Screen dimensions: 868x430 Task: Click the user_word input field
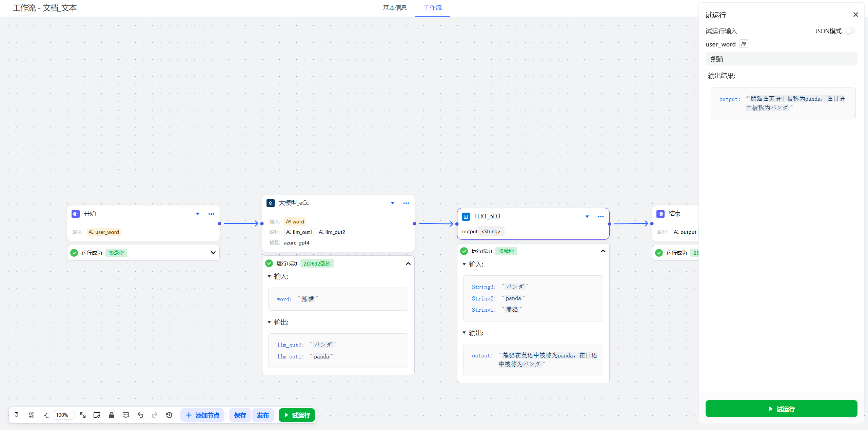[781, 59]
